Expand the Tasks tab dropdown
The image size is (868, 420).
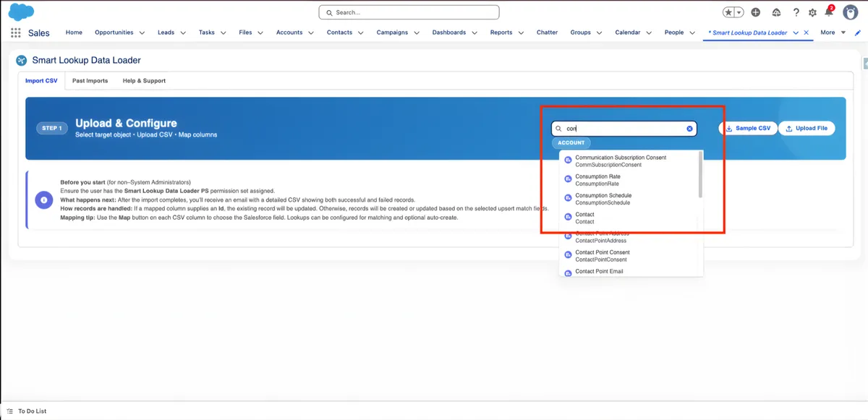pos(223,33)
